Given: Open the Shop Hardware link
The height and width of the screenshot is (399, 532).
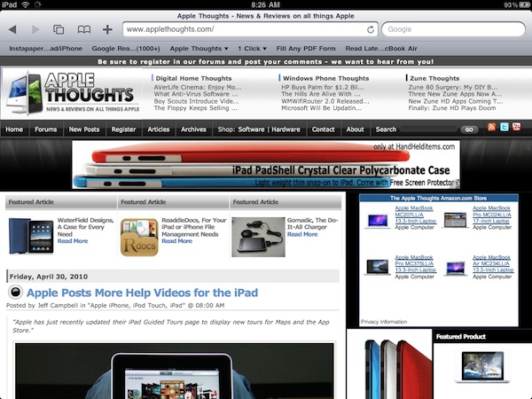Looking at the screenshot, I should 286,129.
